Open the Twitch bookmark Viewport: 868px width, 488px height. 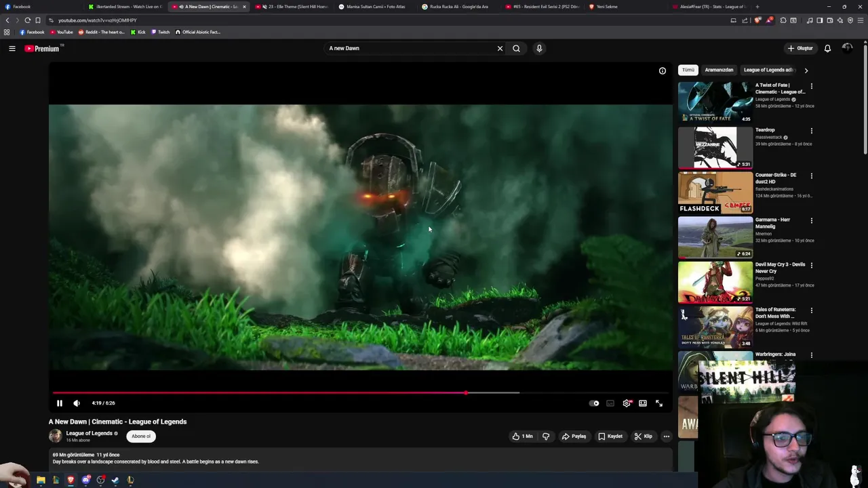pos(160,32)
